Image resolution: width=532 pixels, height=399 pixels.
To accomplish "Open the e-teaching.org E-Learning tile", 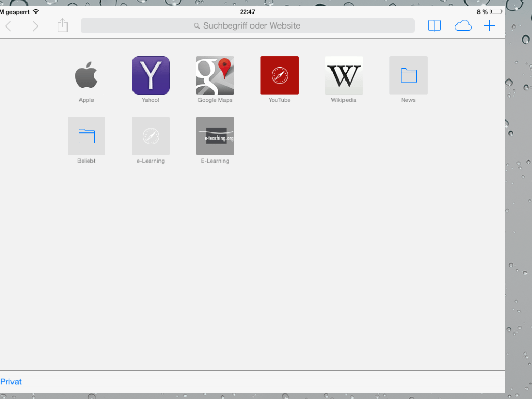I will tap(215, 136).
